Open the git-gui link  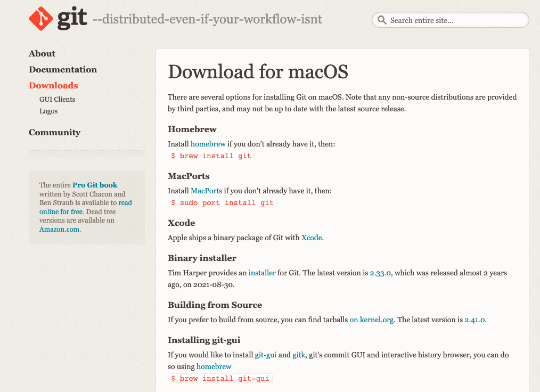click(266, 355)
